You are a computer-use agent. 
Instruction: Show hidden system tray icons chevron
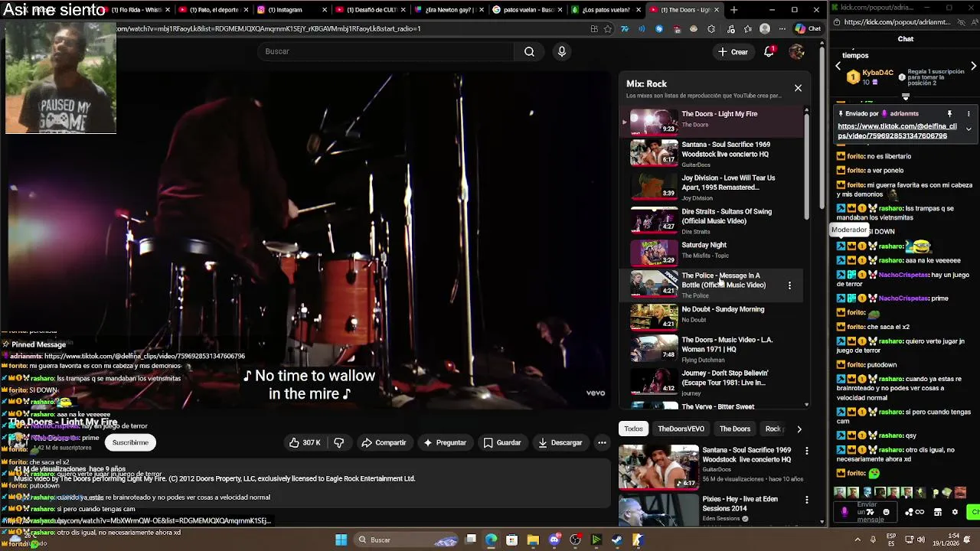click(x=859, y=540)
